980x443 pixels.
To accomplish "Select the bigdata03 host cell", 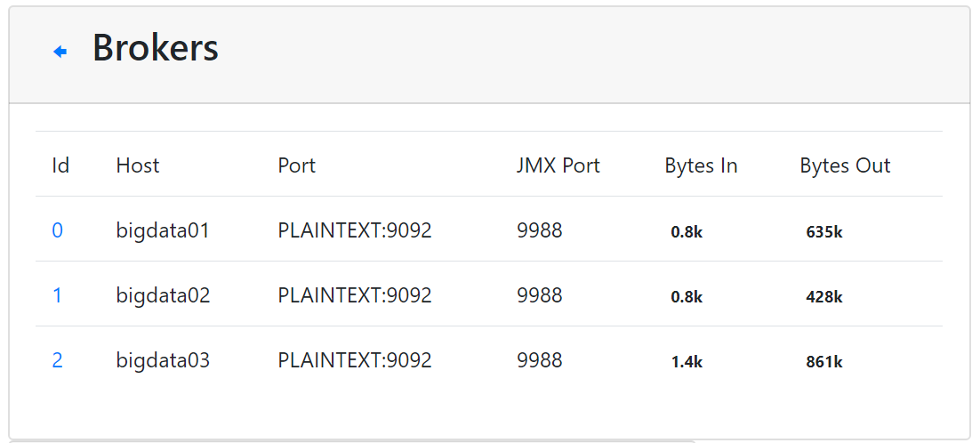I will click(163, 361).
